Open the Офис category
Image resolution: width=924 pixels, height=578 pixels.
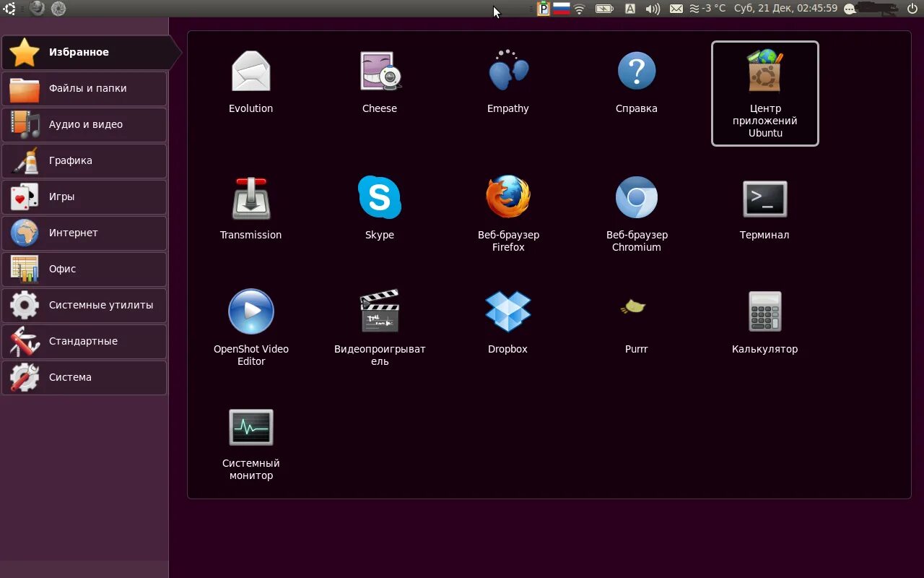tap(84, 269)
